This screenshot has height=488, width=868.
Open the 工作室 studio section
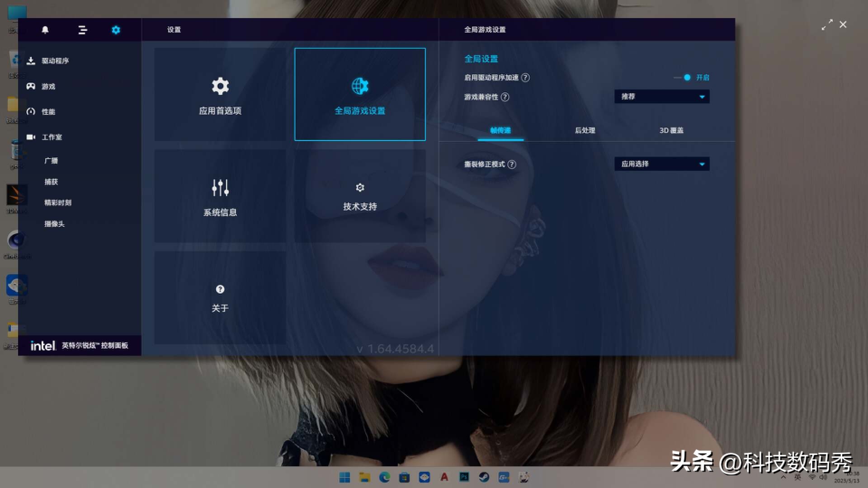click(52, 137)
